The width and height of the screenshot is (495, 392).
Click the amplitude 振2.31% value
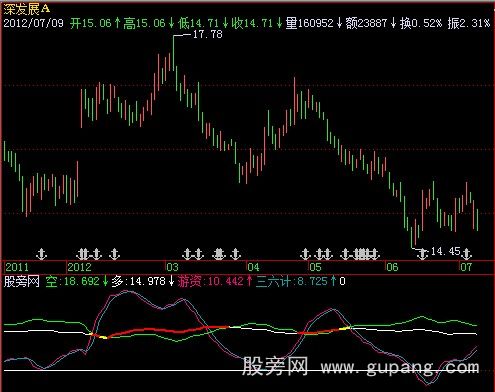[469, 23]
